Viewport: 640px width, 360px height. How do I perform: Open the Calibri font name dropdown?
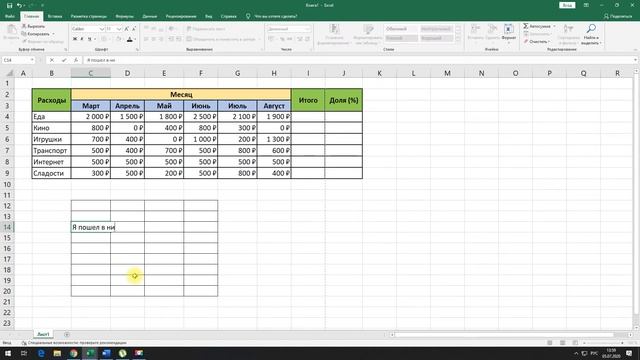click(102, 29)
